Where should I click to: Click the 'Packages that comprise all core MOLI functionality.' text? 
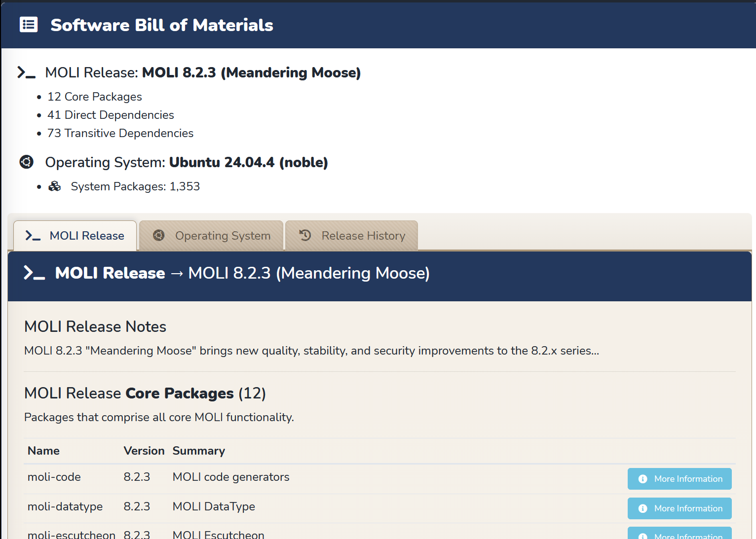[159, 417]
